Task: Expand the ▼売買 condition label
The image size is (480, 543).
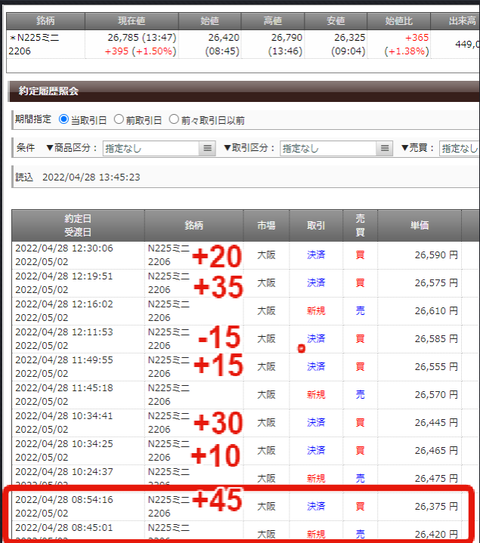Action: (x=418, y=148)
